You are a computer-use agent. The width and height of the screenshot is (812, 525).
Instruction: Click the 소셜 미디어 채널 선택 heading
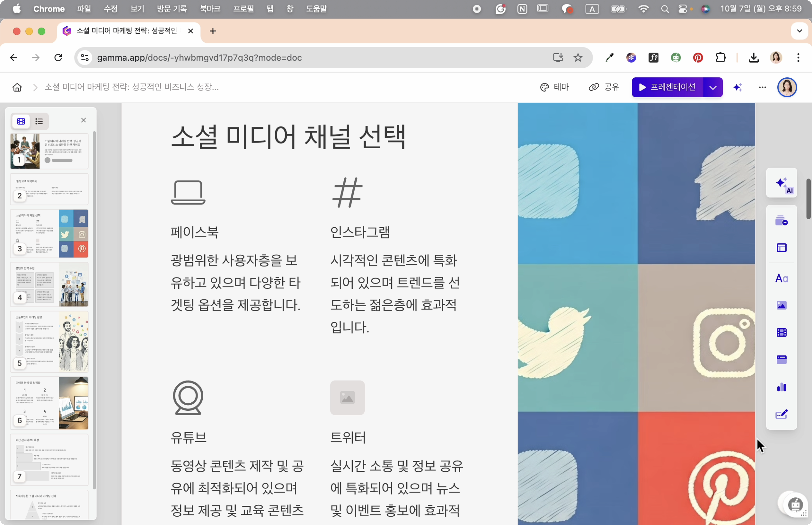coord(288,137)
